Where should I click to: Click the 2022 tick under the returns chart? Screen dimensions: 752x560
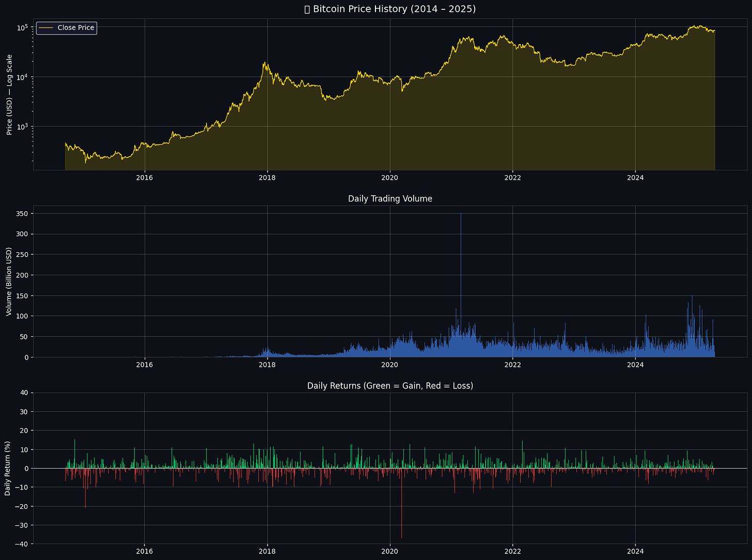tap(512, 552)
